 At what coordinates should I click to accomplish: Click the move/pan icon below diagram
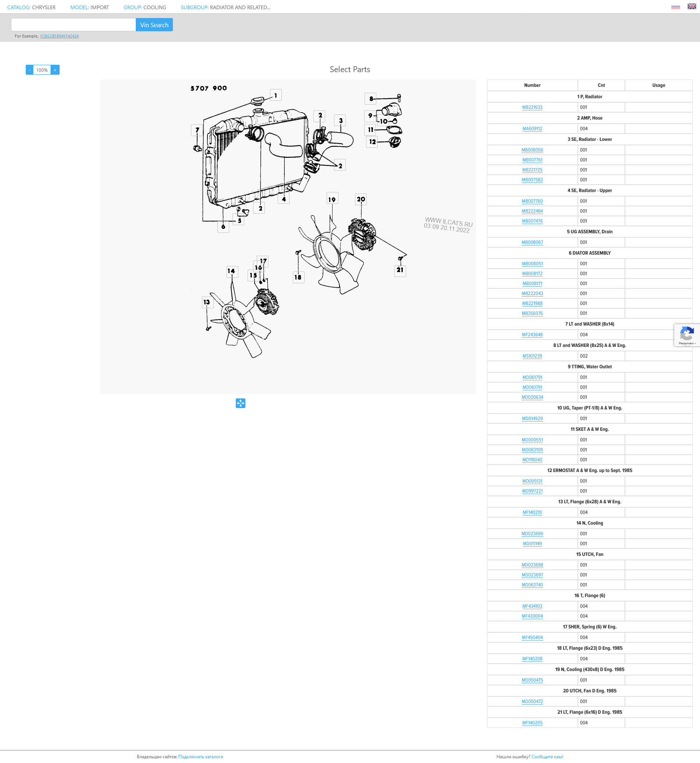coord(240,403)
